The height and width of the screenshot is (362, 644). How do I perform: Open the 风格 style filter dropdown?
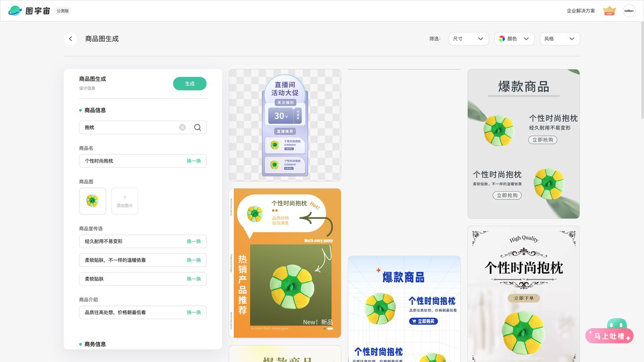pos(560,39)
